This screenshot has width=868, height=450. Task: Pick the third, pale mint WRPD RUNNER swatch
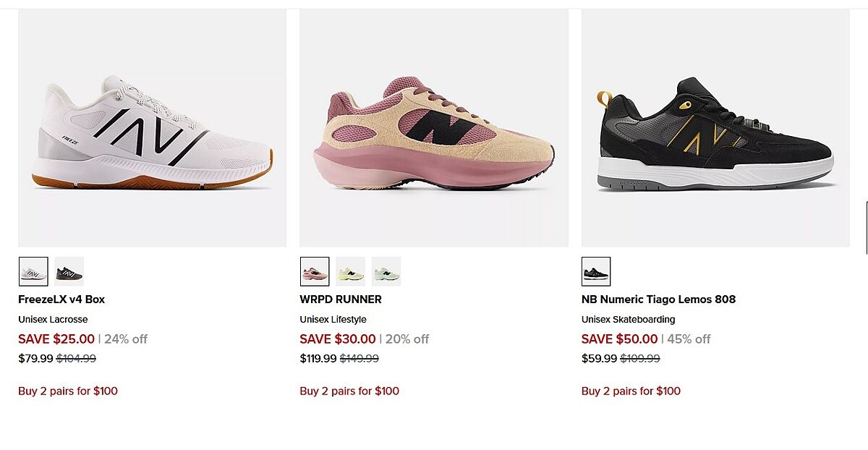pyautogui.click(x=386, y=271)
